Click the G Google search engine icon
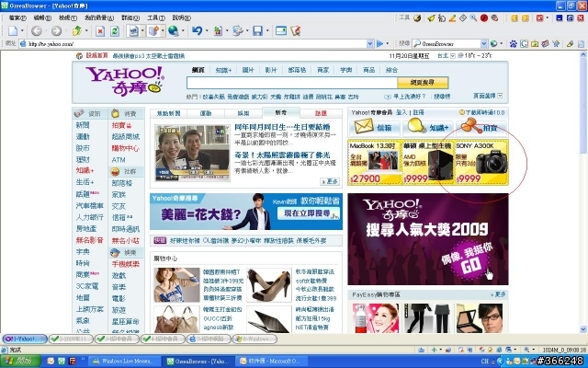This screenshot has height=368, width=588. coord(524,44)
